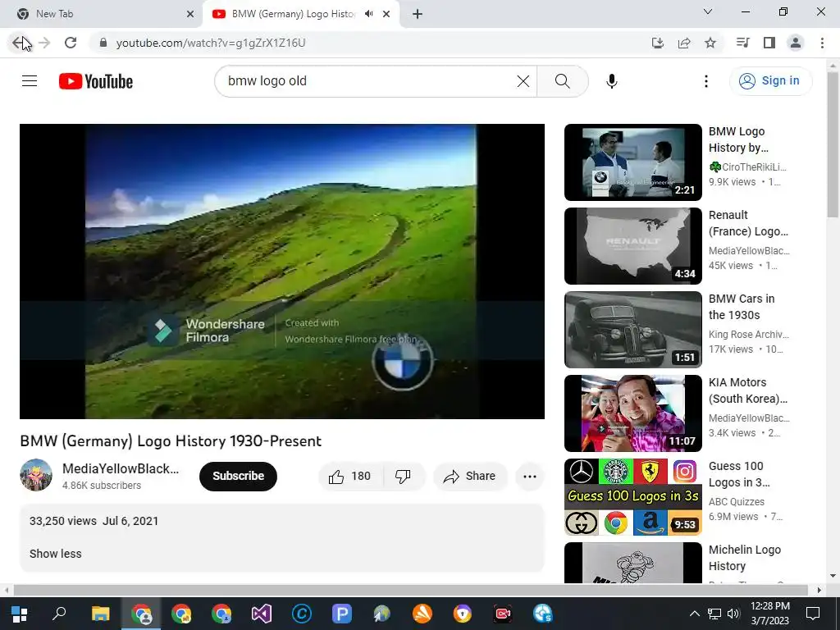Click the Sign in button

770,81
